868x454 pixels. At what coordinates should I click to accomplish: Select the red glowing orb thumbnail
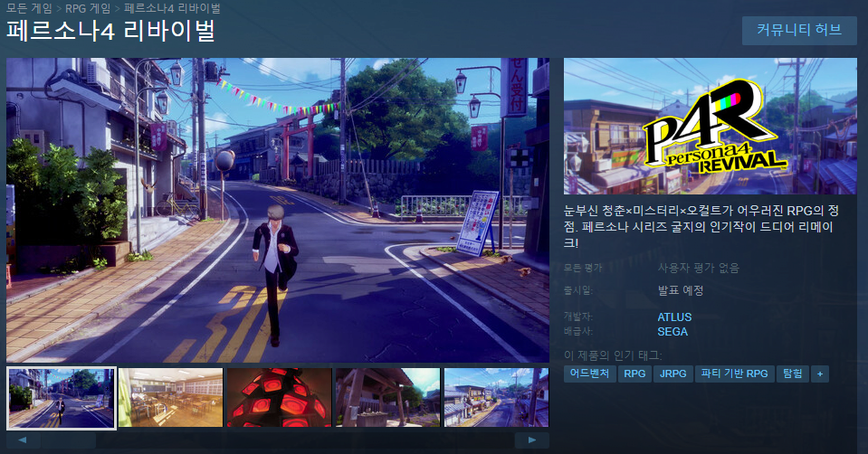(x=280, y=398)
